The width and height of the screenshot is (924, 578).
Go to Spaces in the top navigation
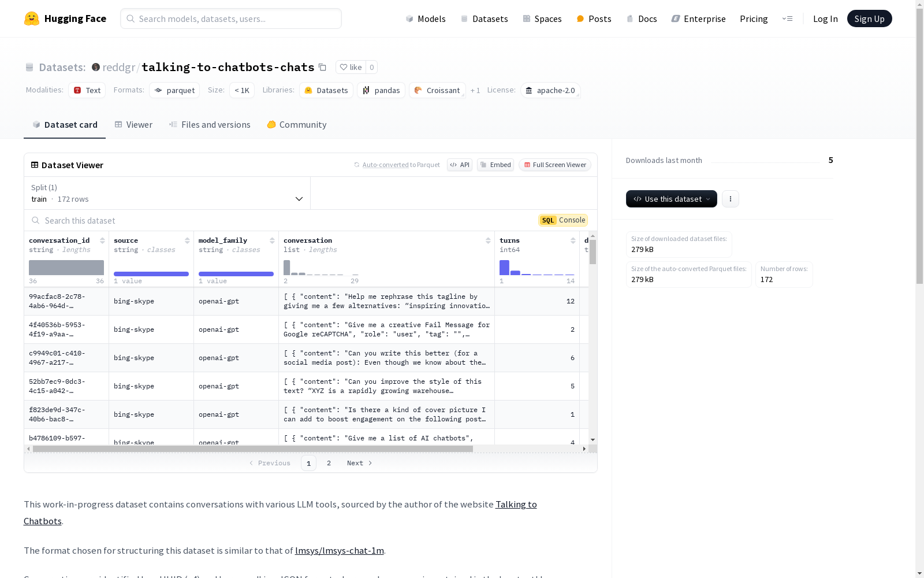click(542, 18)
